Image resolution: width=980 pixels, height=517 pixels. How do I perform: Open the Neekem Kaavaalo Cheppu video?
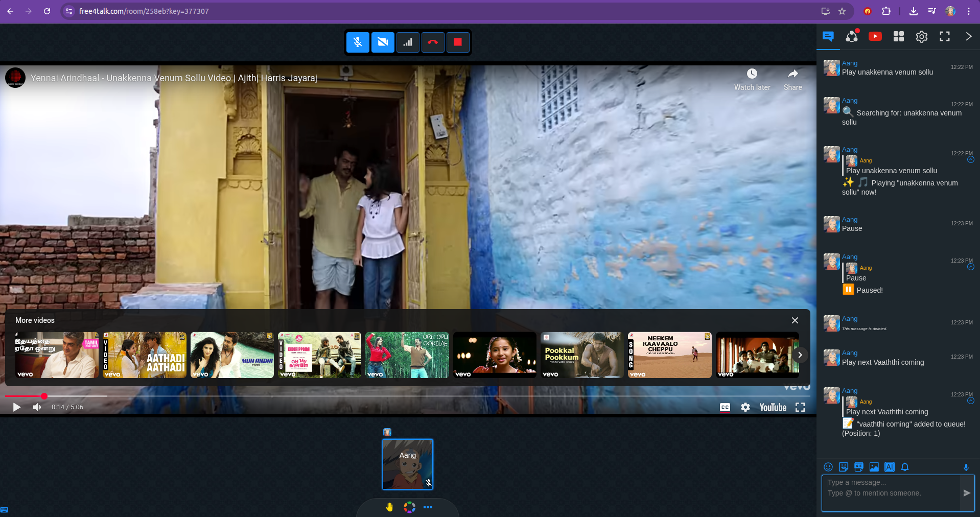[x=670, y=355]
